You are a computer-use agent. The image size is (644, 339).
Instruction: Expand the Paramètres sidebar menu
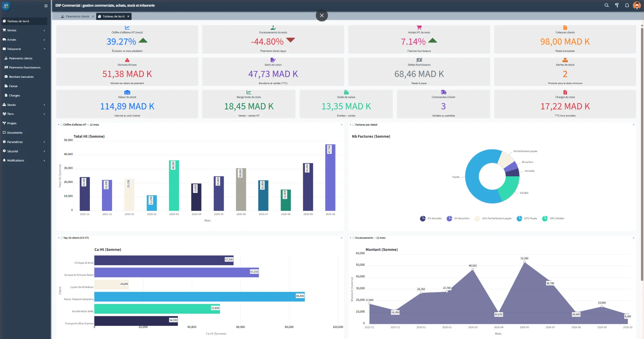(x=24, y=142)
